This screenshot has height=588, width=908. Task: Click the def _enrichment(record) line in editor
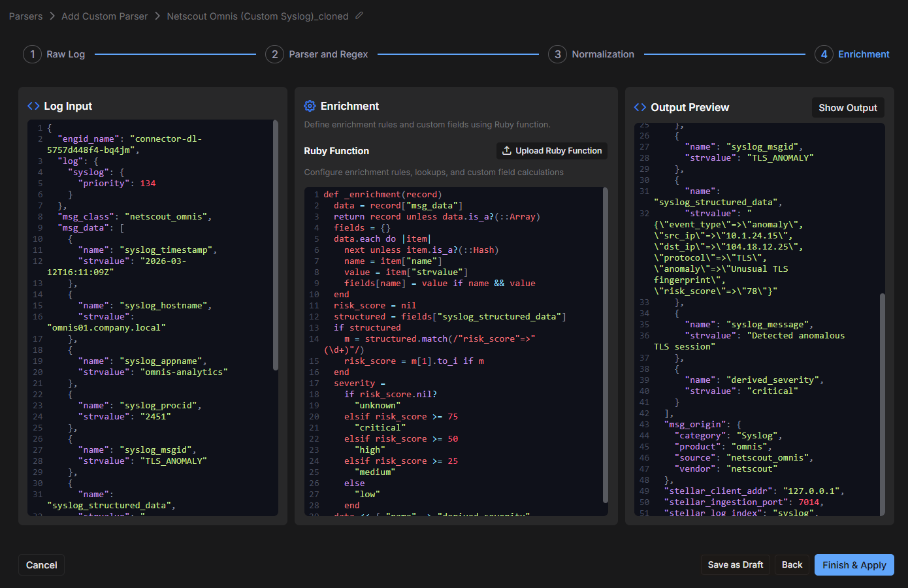pyautogui.click(x=383, y=195)
